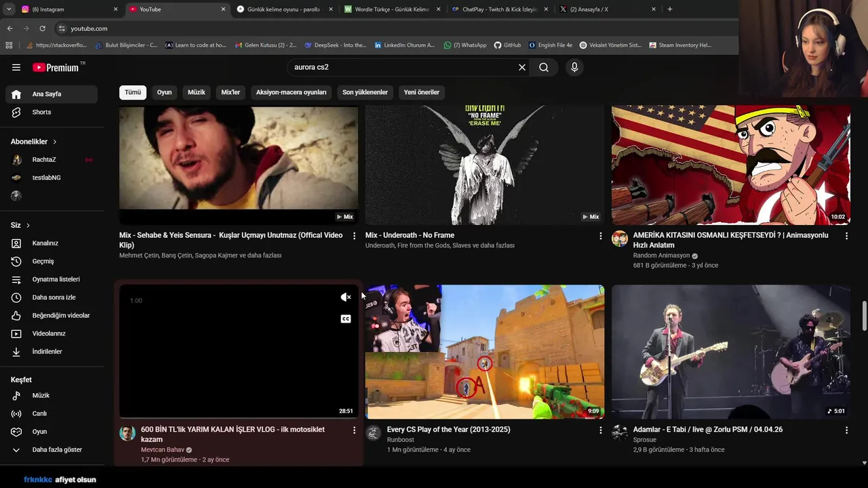The width and height of the screenshot is (868, 488).
Task: Select the Mix'ler filter chip
Action: (x=231, y=92)
